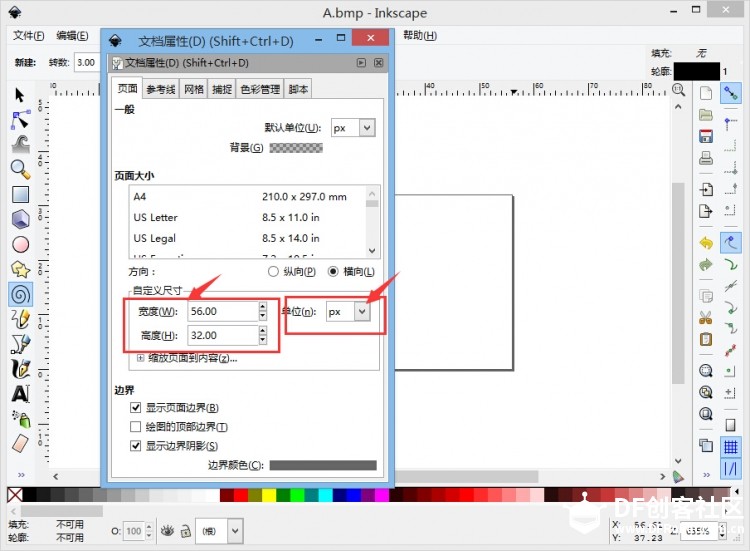
Task: Increase width value stepper
Action: (263, 307)
